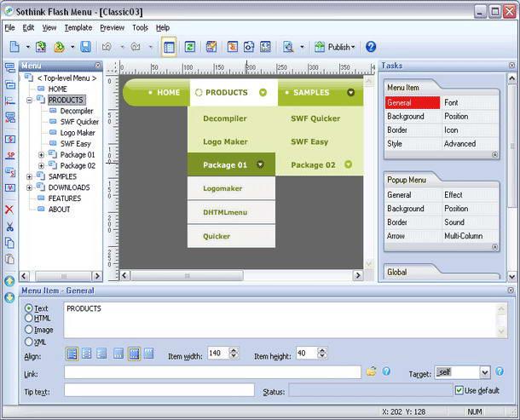Image resolution: width=520 pixels, height=420 pixels.
Task: Click the SP icon in left sidebar
Action: click(x=10, y=155)
